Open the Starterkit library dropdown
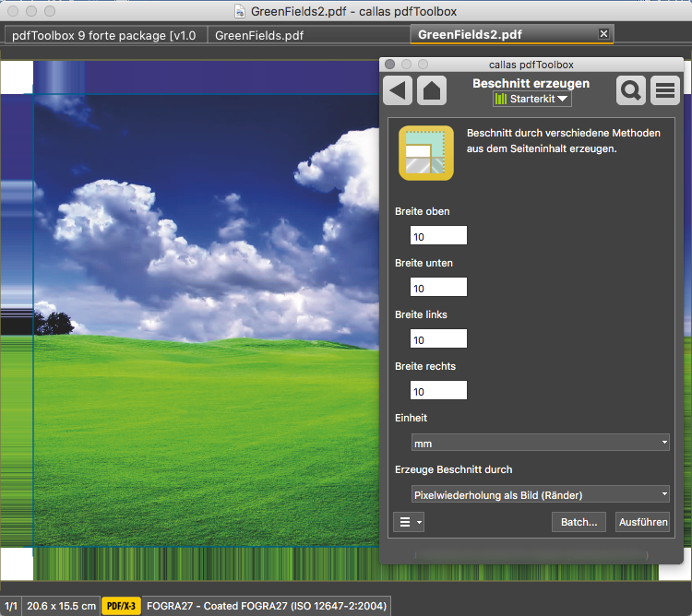The width and height of the screenshot is (692, 616). click(531, 99)
